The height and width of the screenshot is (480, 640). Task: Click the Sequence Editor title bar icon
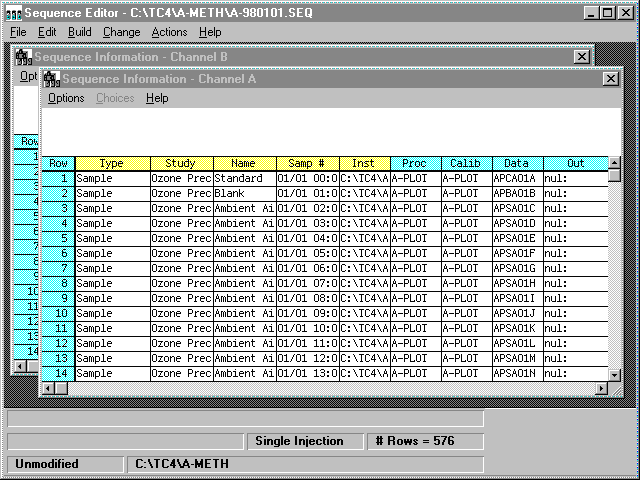tap(12, 13)
